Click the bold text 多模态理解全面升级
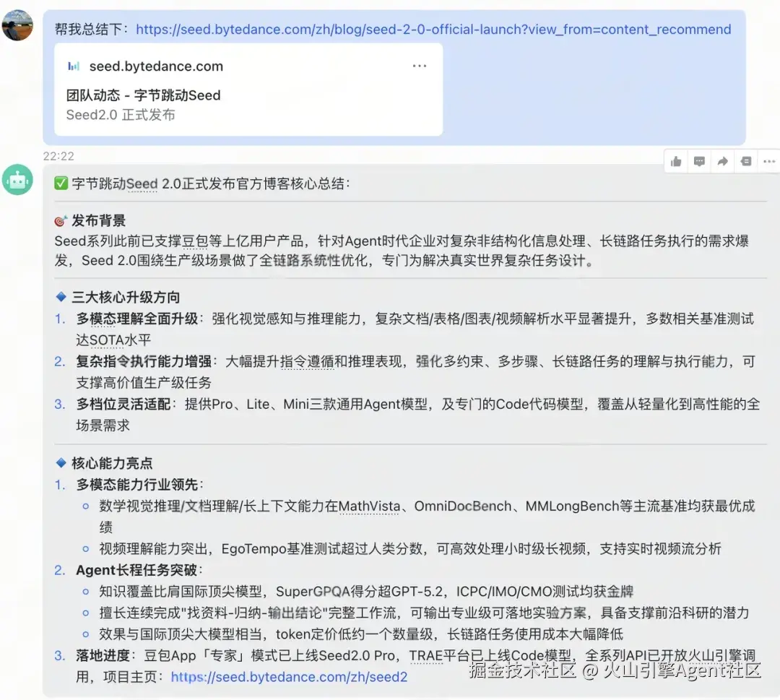The image size is (780, 700). (136, 319)
